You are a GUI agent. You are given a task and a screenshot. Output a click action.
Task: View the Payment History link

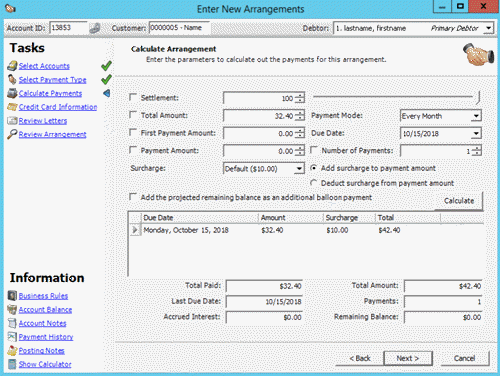pos(46,337)
